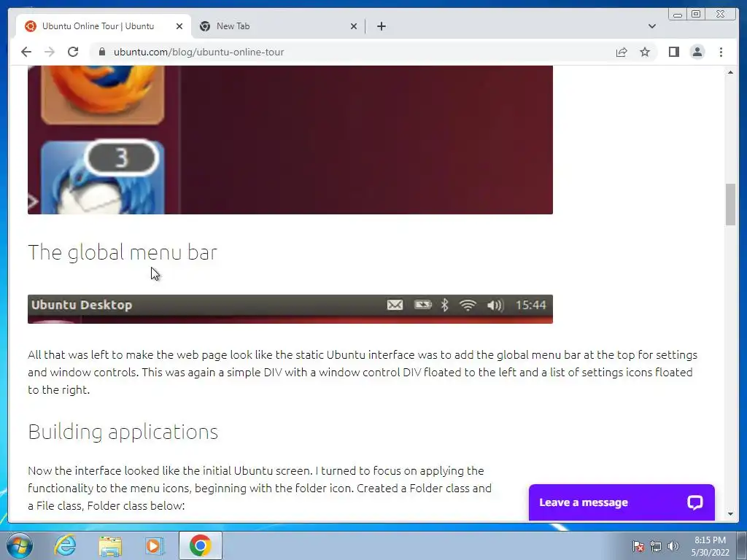
Task: Expand the tab search dropdown arrow
Action: click(x=651, y=26)
